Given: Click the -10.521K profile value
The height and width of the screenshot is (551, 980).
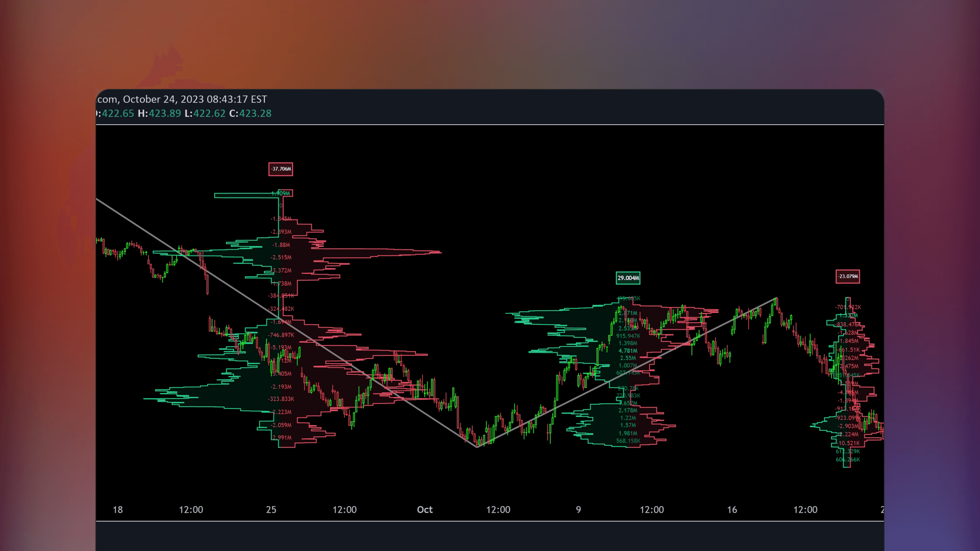Looking at the screenshot, I should [848, 444].
